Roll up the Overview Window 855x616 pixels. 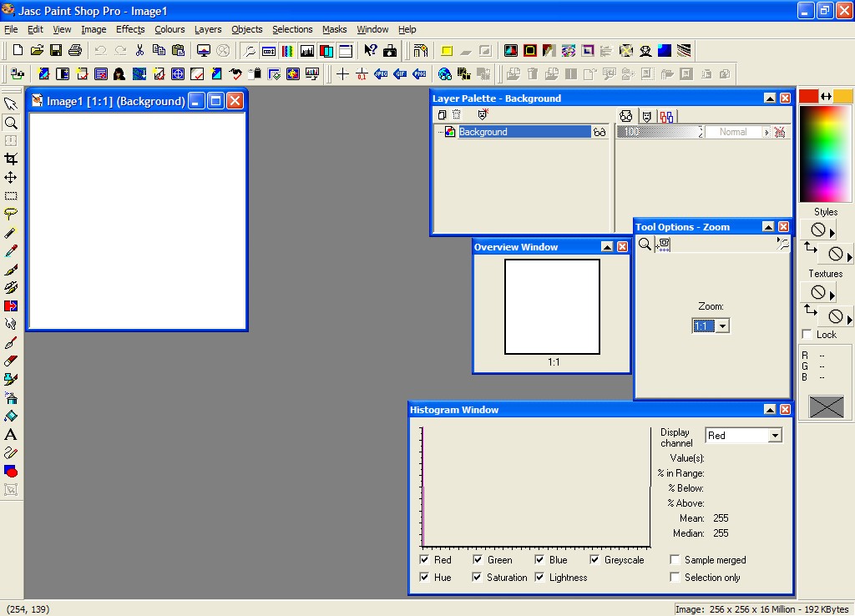tap(607, 247)
